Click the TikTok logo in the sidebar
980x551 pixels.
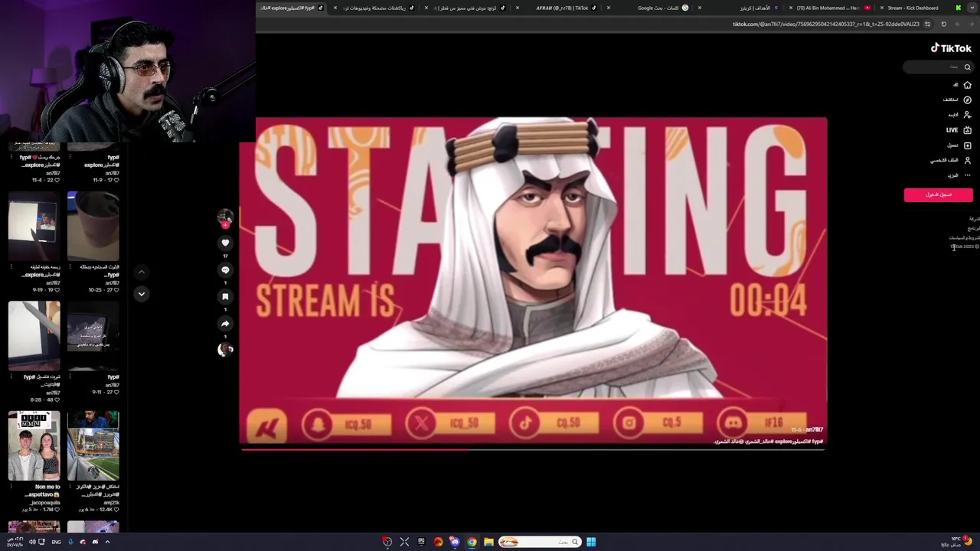click(x=951, y=48)
